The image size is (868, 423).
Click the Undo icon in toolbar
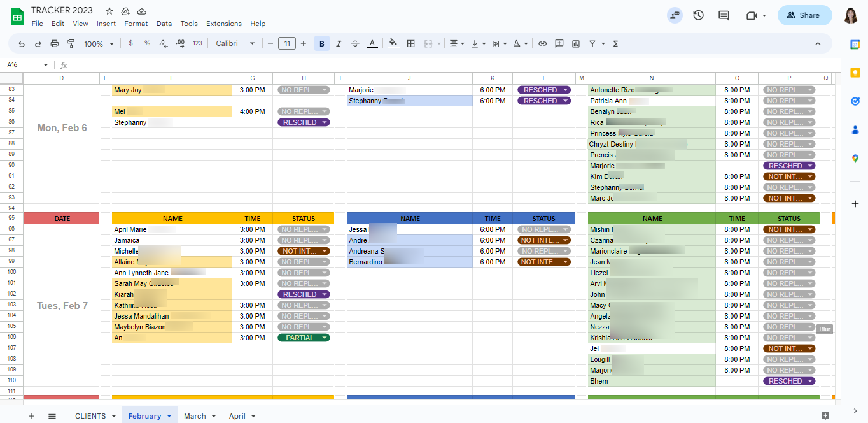click(22, 44)
